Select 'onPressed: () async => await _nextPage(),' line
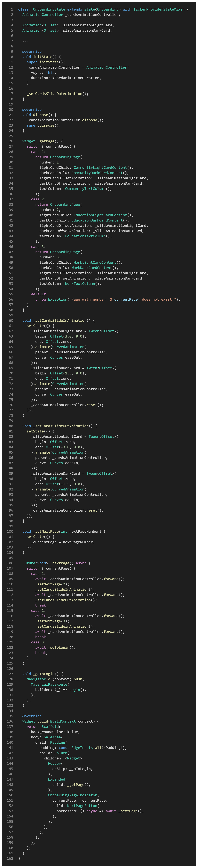This screenshot has height=868, width=198. pyautogui.click(x=100, y=811)
